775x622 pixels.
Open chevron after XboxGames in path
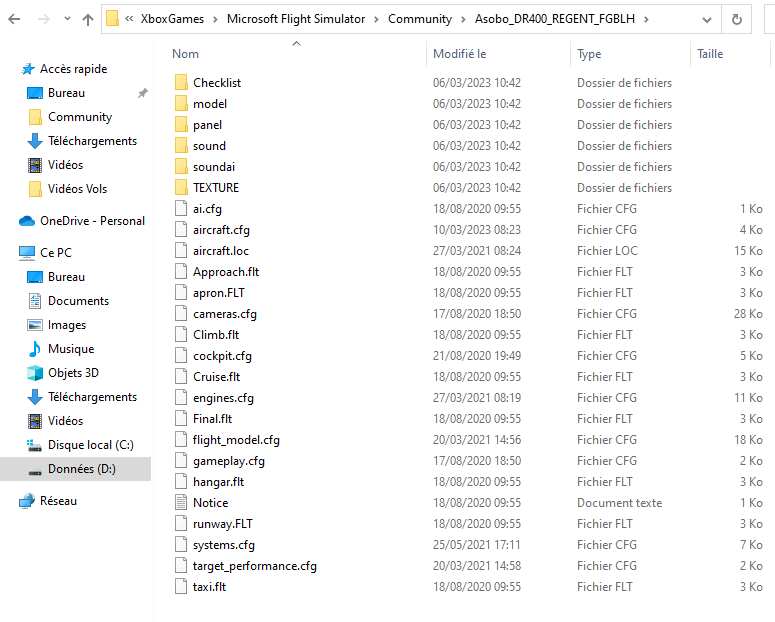215,19
